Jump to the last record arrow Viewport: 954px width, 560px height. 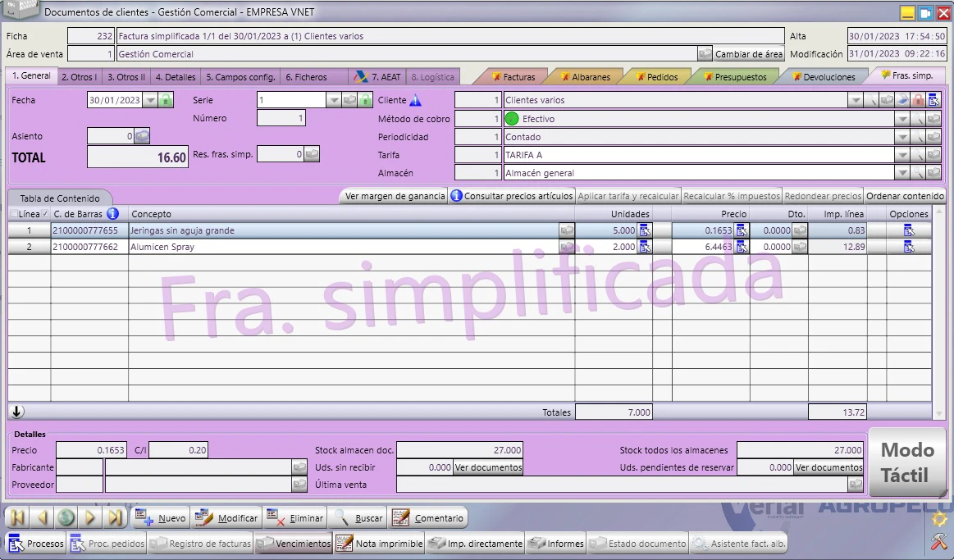tap(114, 518)
